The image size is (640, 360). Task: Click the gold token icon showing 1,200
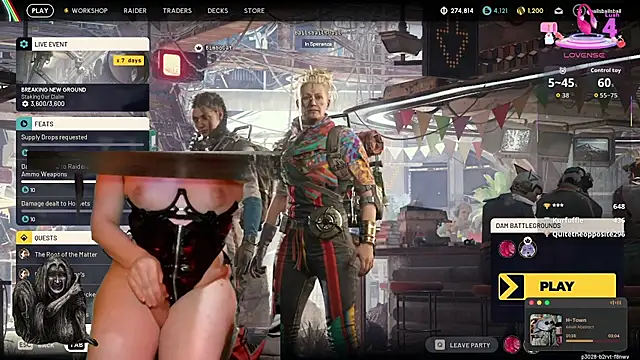tap(521, 11)
